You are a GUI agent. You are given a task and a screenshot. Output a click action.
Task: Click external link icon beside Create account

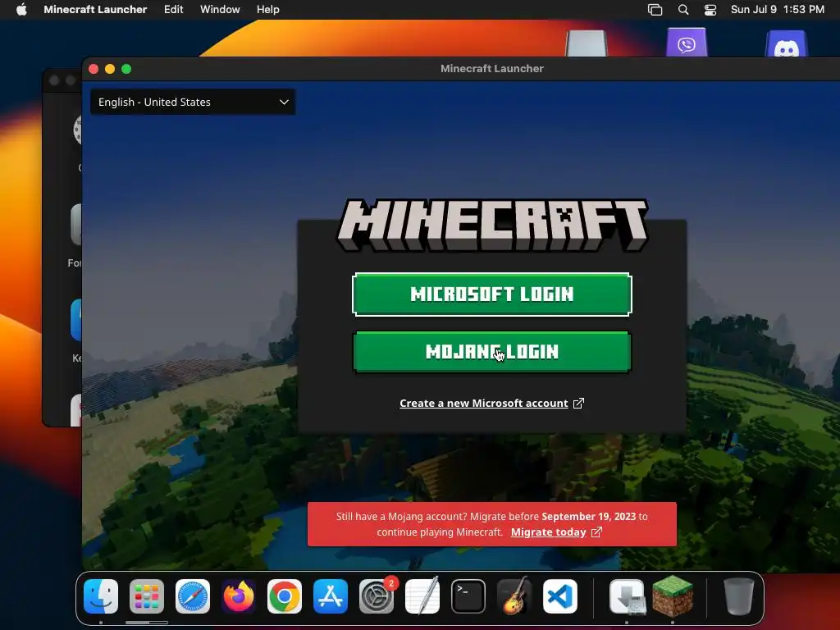pos(578,404)
